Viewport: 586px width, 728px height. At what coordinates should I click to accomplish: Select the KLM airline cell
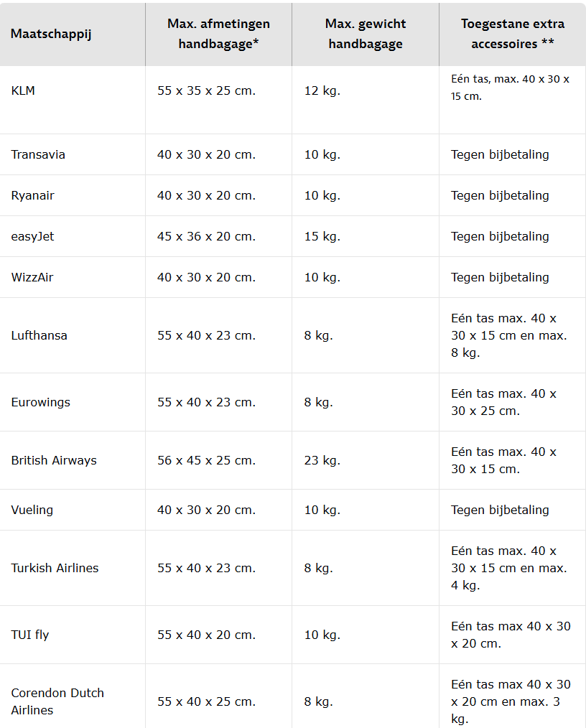click(x=23, y=91)
